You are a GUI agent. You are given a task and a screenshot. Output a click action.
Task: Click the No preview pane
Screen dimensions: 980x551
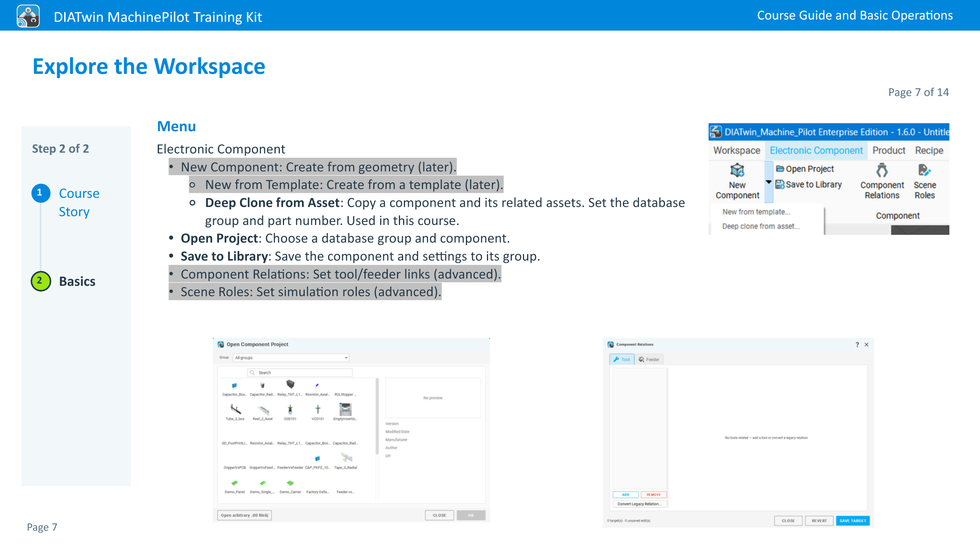[x=433, y=398]
